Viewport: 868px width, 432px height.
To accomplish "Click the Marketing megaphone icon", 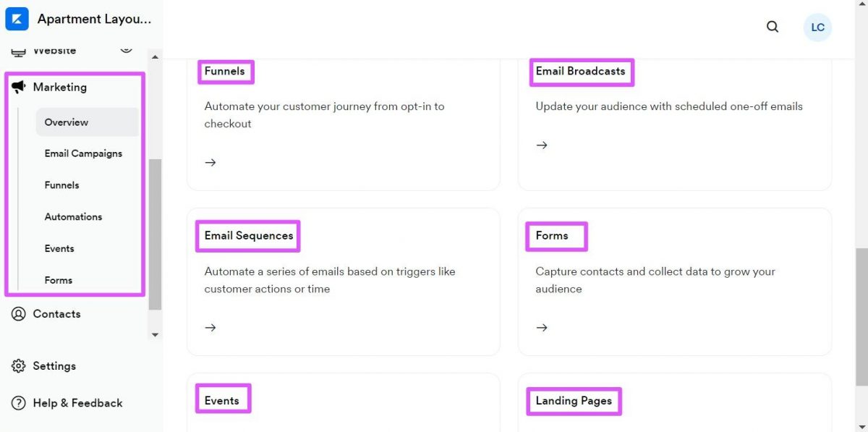I will pos(18,87).
